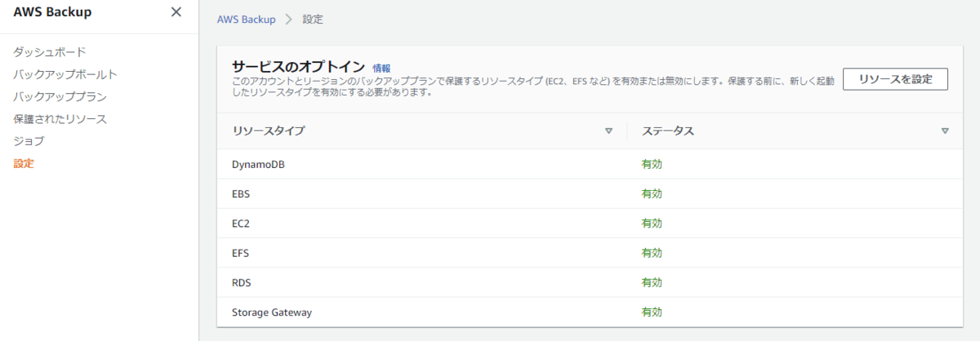Open ジョブ in the sidebar
The image size is (980, 341).
tap(29, 141)
